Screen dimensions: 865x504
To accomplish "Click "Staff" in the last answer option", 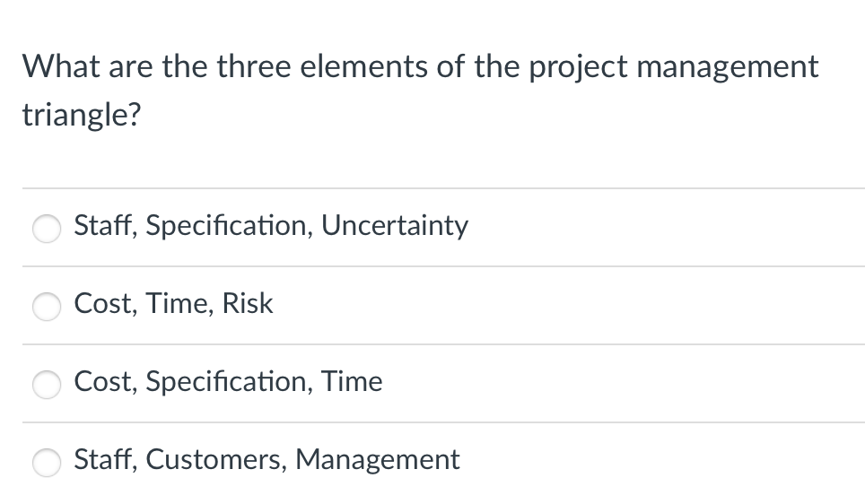I will (x=105, y=459).
